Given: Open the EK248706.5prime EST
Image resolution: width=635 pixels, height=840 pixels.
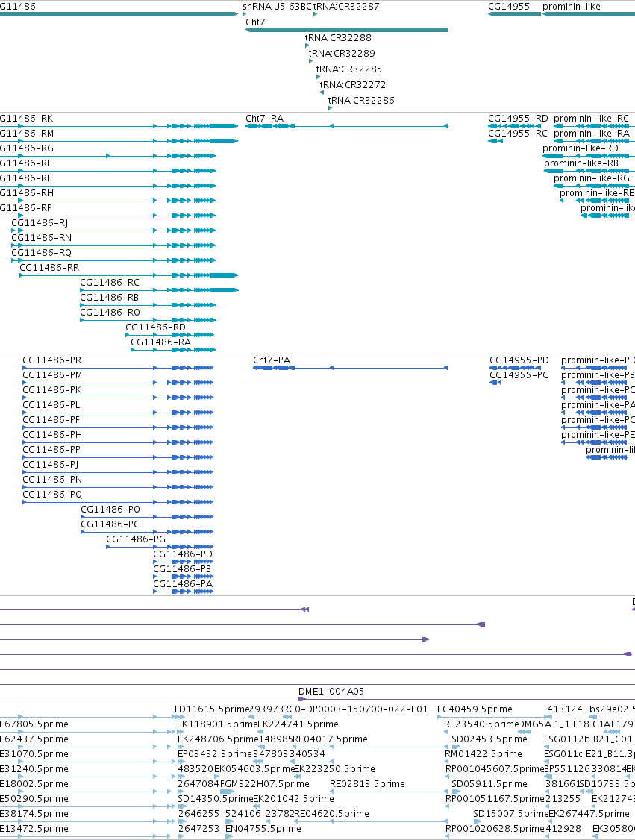Looking at the screenshot, I should [218, 740].
